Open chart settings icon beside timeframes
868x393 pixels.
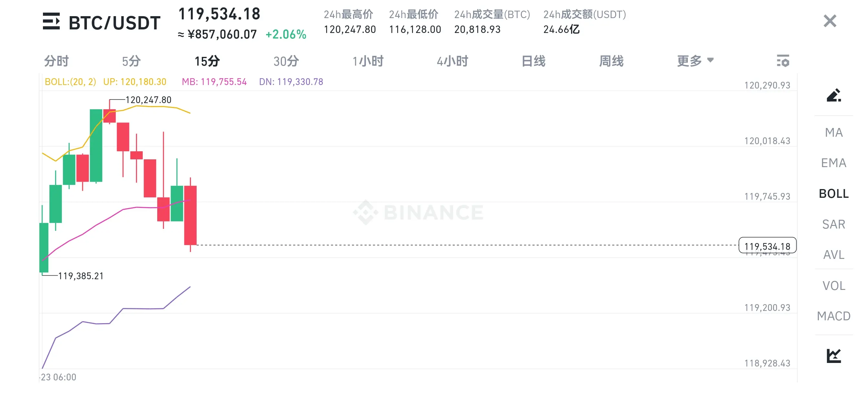pos(783,61)
